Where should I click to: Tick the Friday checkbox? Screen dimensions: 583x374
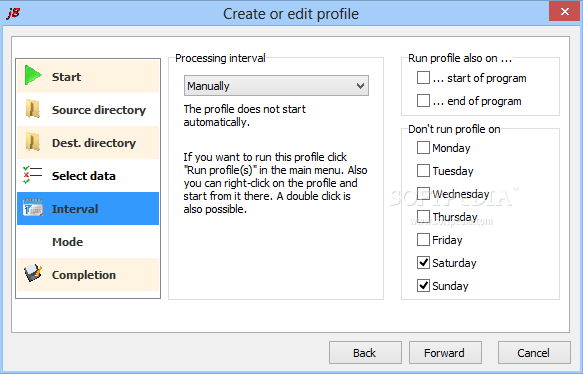(423, 239)
